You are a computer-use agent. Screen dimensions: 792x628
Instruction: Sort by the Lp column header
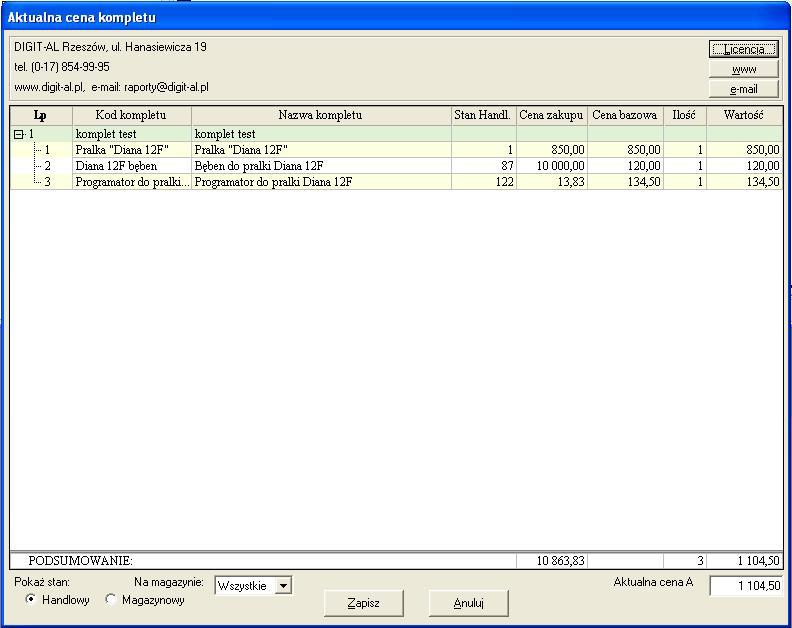click(41, 115)
